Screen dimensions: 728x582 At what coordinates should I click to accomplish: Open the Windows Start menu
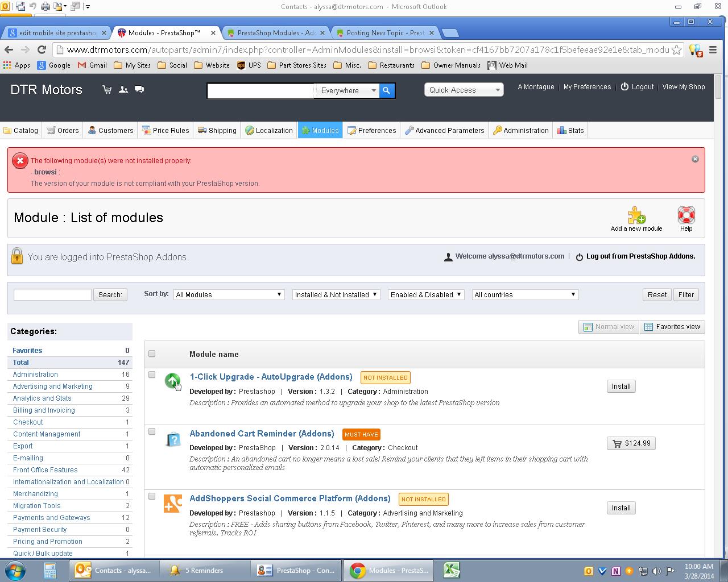click(15, 570)
